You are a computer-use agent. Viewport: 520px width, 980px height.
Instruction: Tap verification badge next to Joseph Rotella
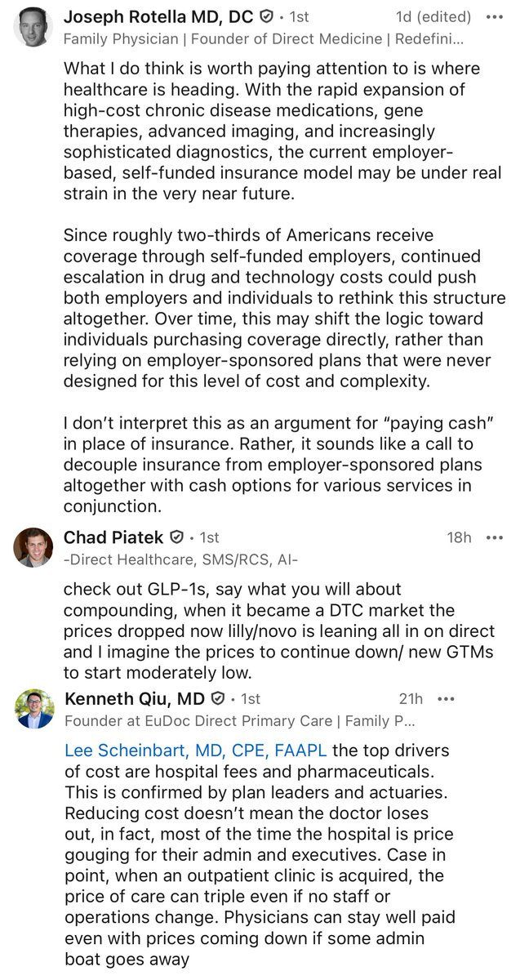coord(266,16)
